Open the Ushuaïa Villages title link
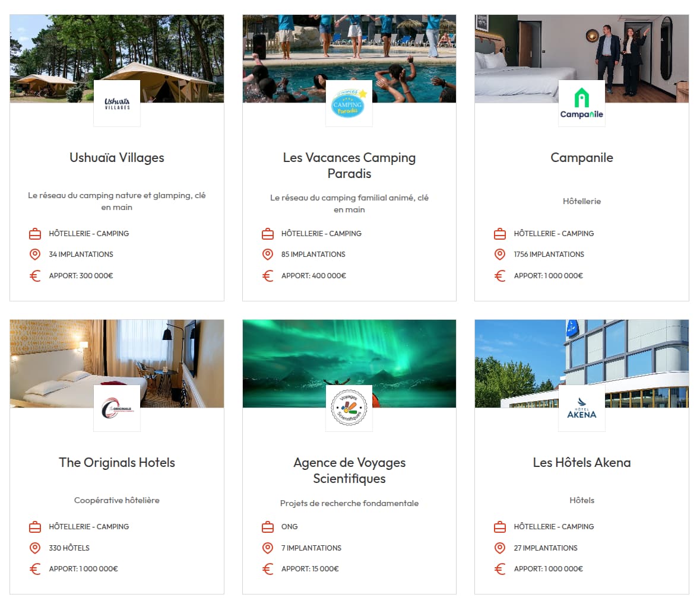Screen dimensions: 700x604 [117, 157]
